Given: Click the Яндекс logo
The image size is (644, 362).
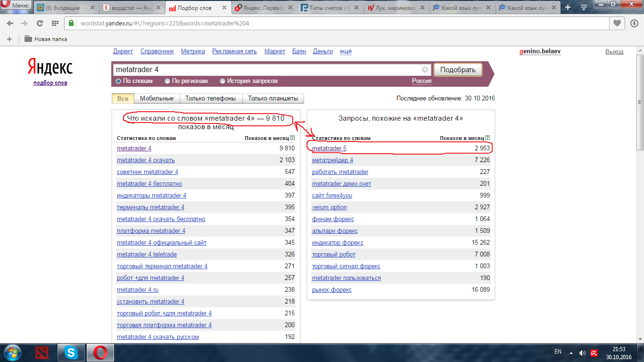Looking at the screenshot, I should [50, 67].
